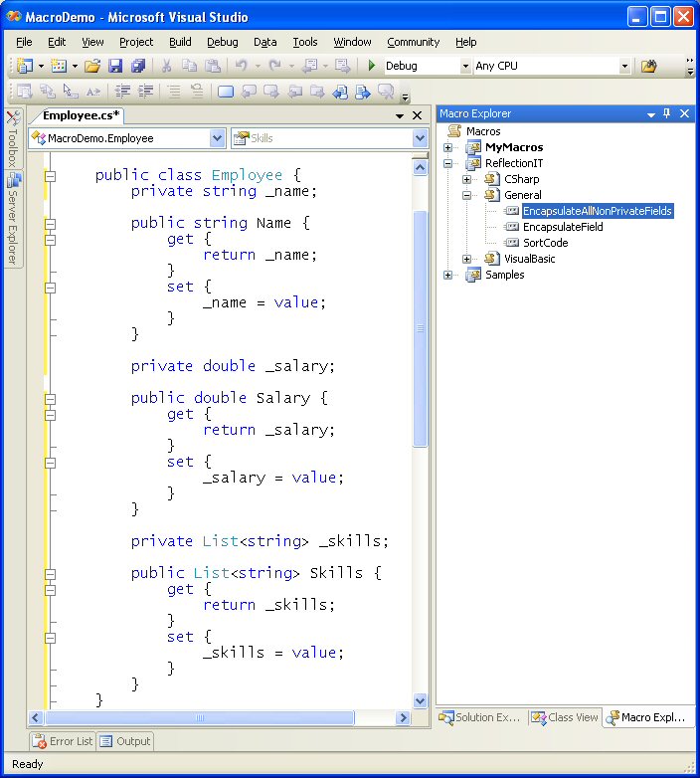Select the EncapsulateAllNonPrivateFields macro
700x778 pixels.
pos(598,211)
